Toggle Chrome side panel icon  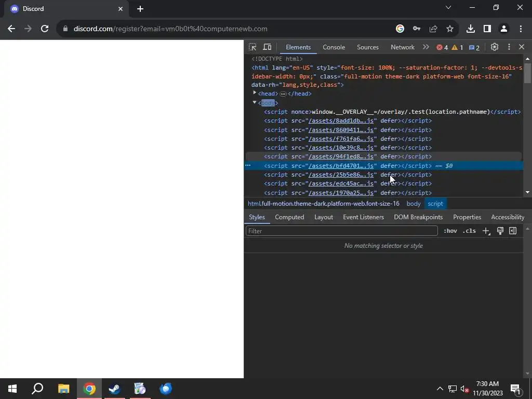coord(487,29)
